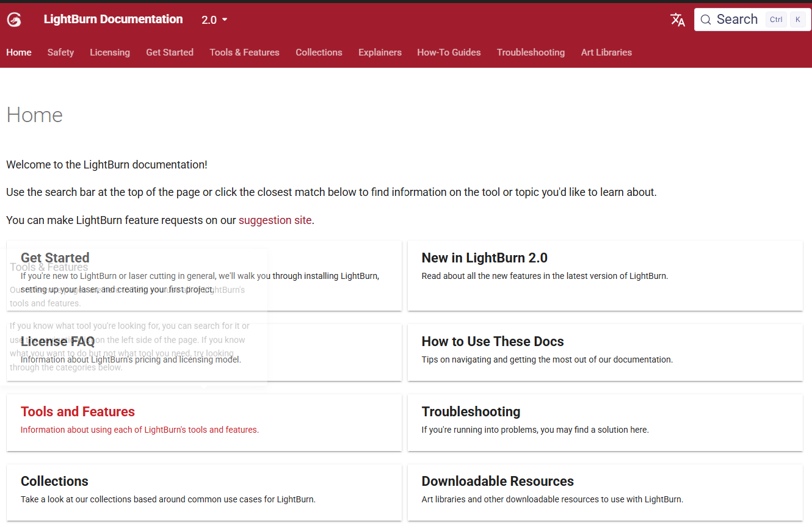Follow the suggestion site link
The width and height of the screenshot is (812, 531).
[275, 220]
